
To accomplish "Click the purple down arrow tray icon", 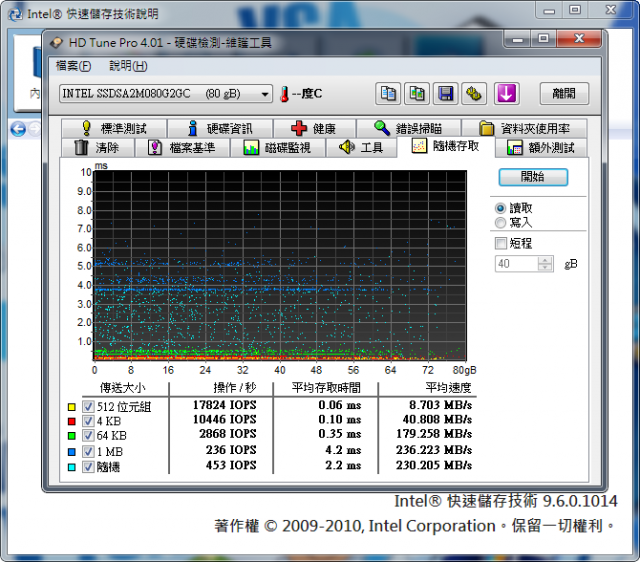I will point(507,94).
